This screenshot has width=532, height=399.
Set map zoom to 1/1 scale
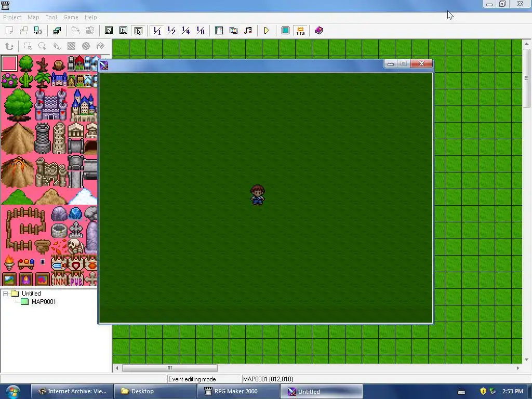coord(157,31)
